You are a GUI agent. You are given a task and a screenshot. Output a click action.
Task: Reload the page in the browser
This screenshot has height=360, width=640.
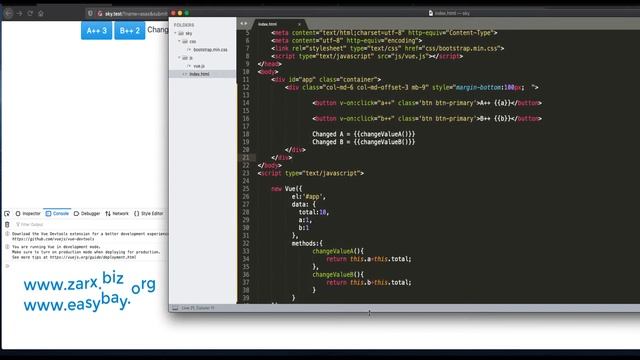tap(30, 13)
